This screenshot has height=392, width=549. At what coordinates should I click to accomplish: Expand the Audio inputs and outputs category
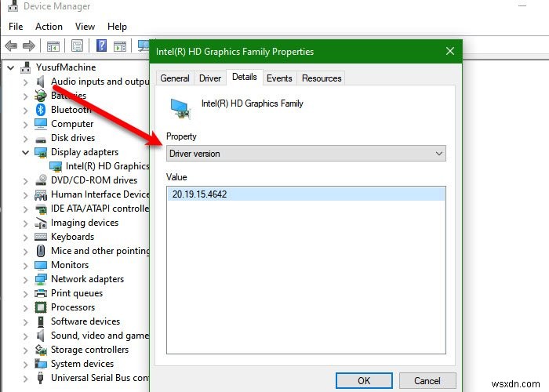click(26, 82)
